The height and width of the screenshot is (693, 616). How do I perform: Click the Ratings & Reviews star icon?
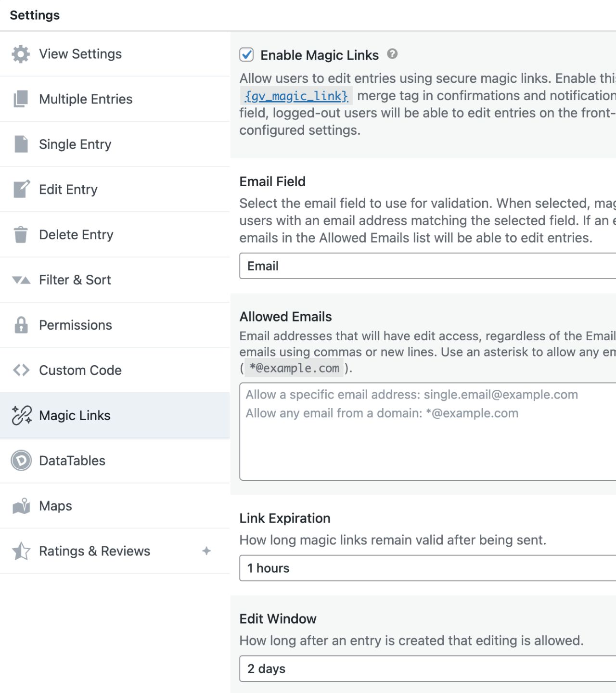[x=21, y=551]
